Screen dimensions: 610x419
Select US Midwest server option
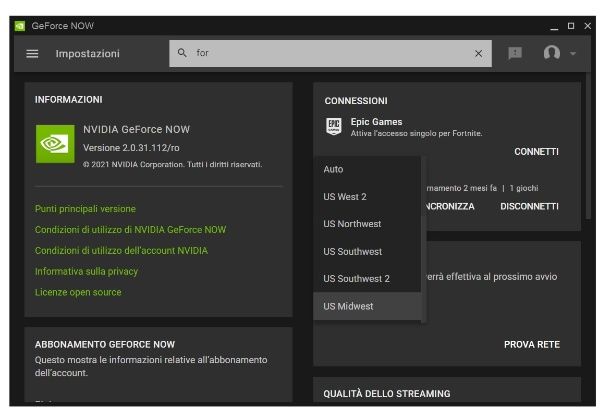click(367, 306)
